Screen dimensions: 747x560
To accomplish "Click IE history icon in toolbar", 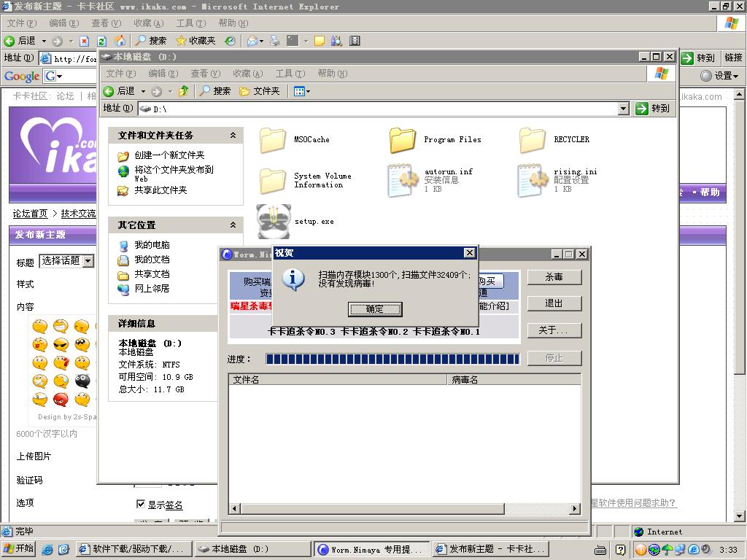I will coord(230,41).
